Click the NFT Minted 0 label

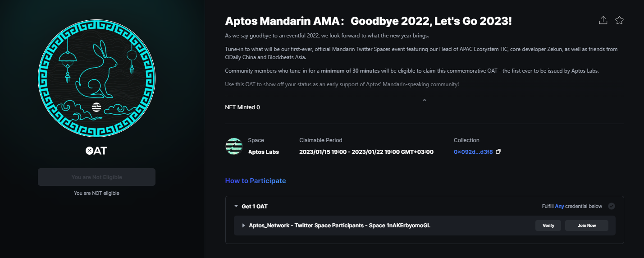(242, 107)
